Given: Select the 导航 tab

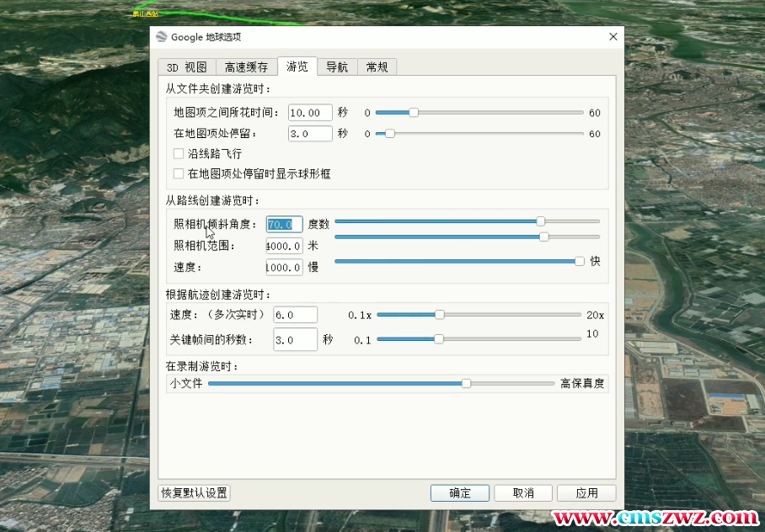Looking at the screenshot, I should coord(337,67).
